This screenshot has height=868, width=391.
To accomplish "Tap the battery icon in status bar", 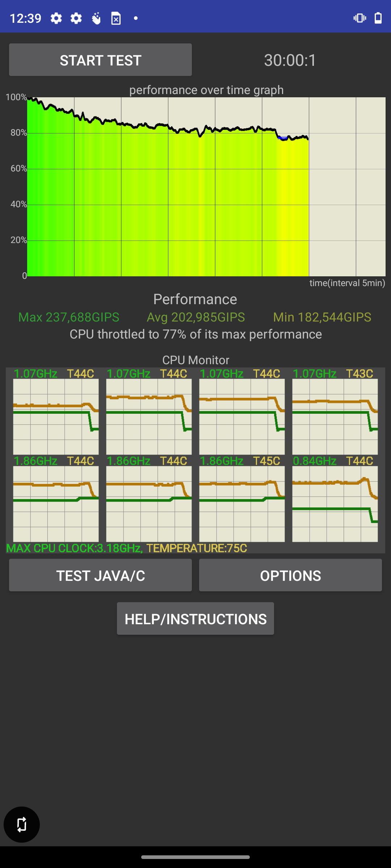I will [x=378, y=18].
